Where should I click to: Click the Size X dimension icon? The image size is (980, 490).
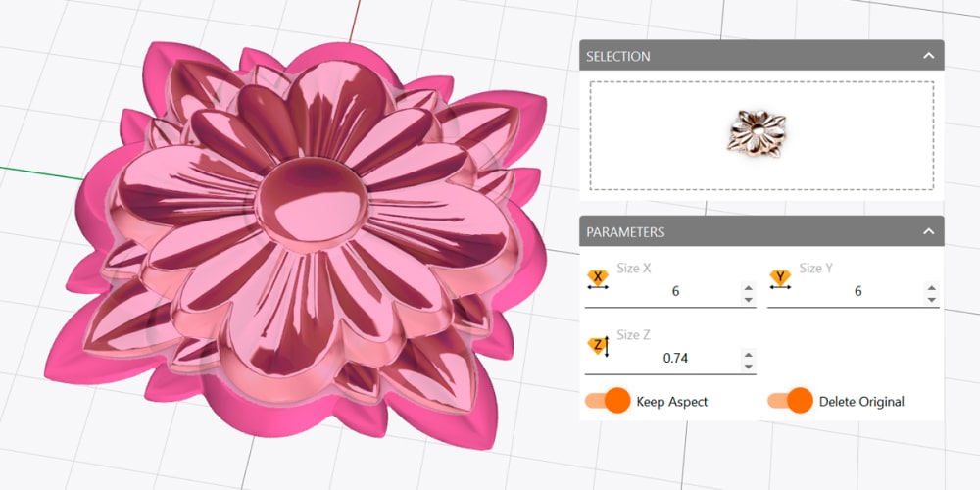[x=597, y=279]
